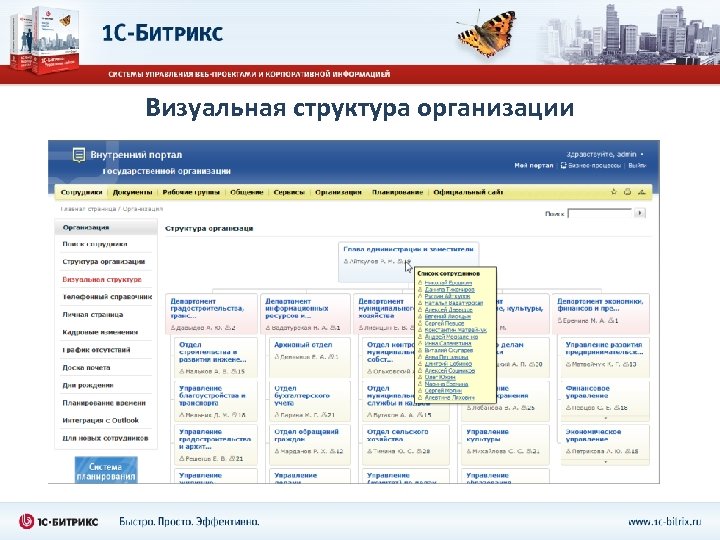The width and height of the screenshot is (720, 540).
Task: Click employee count icon in Архивный отдел card
Action: (x=332, y=356)
